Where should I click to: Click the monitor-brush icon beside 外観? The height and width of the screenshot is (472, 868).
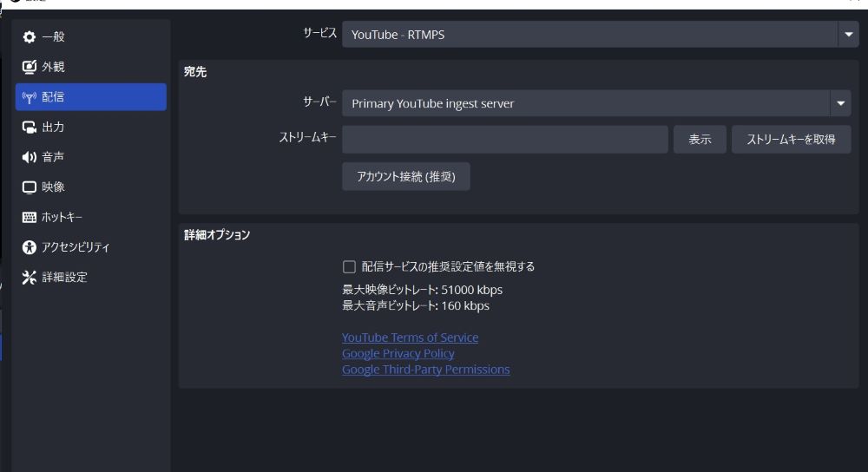coord(29,67)
